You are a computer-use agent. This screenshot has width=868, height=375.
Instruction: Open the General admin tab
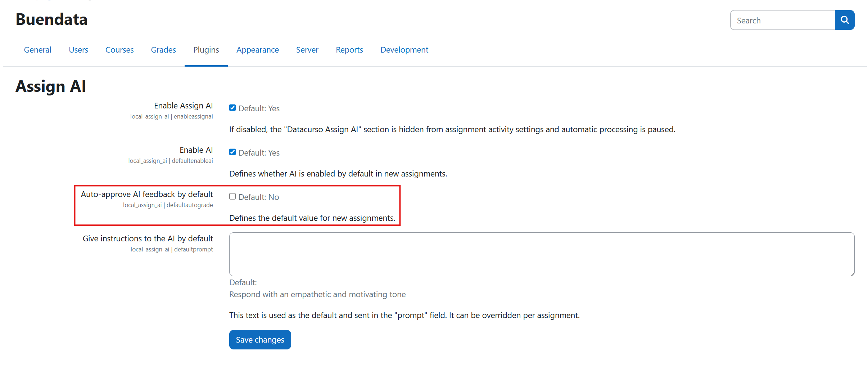point(38,50)
